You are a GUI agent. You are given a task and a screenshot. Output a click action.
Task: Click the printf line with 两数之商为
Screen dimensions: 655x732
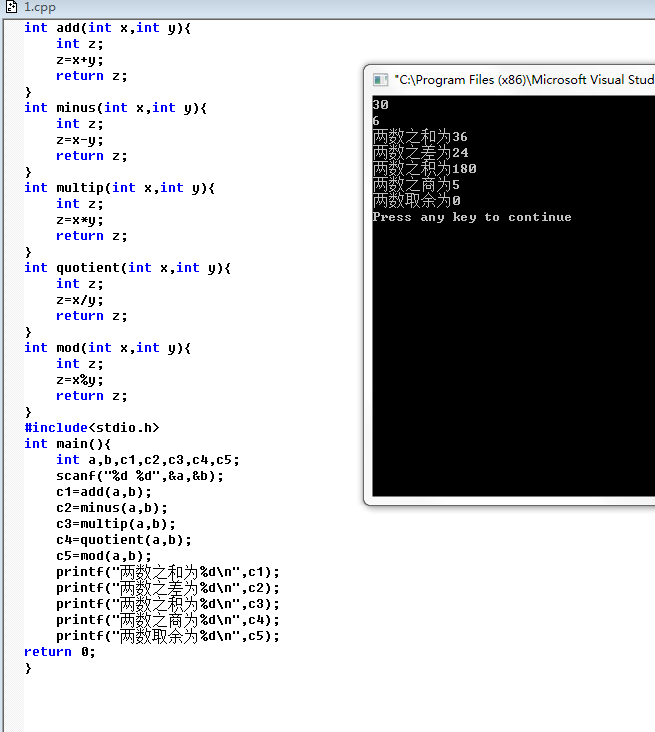pos(168,620)
